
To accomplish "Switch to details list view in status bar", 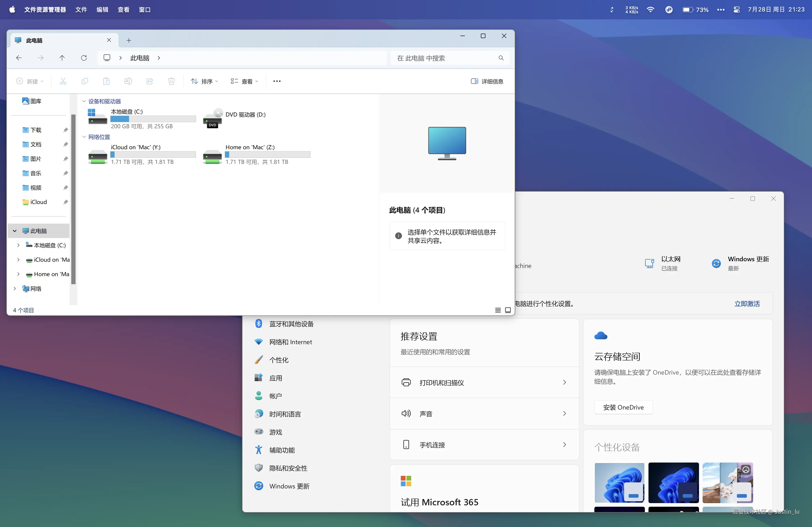I will click(498, 310).
